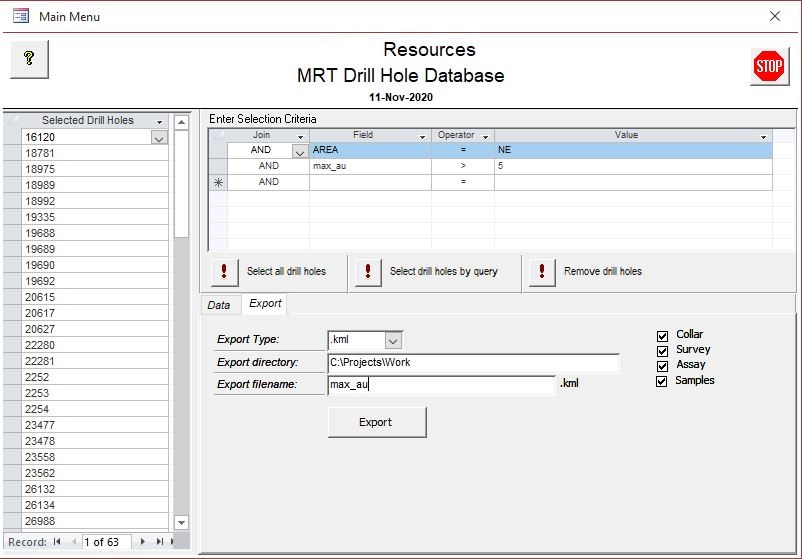Open Selected Drill Holes column filter arrow
802x559 pixels.
(x=159, y=122)
